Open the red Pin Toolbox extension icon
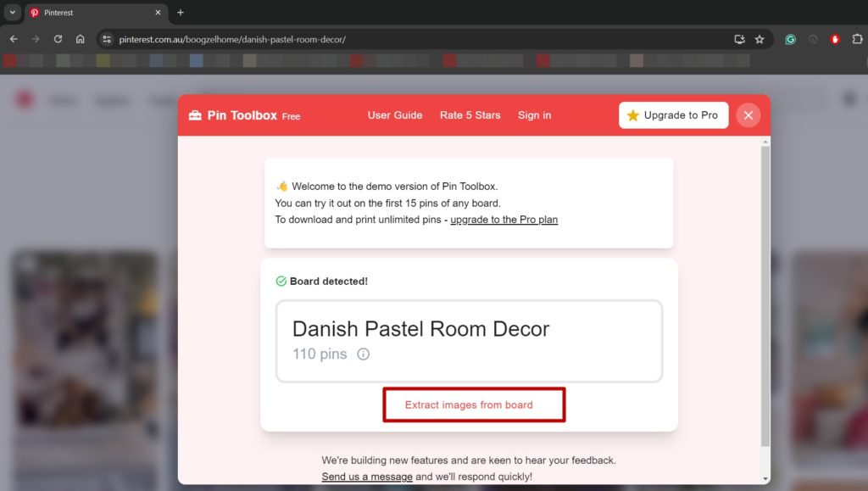The height and width of the screenshot is (491, 868). click(835, 39)
